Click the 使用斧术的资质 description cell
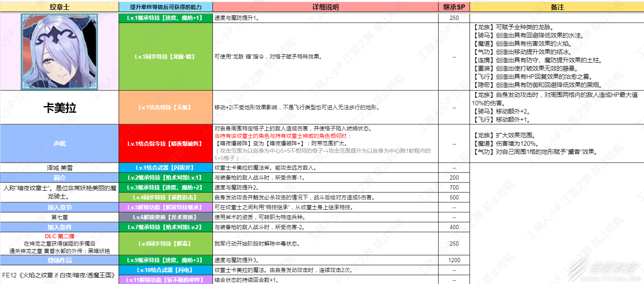The height and width of the screenshot is (284, 644). click(325, 217)
